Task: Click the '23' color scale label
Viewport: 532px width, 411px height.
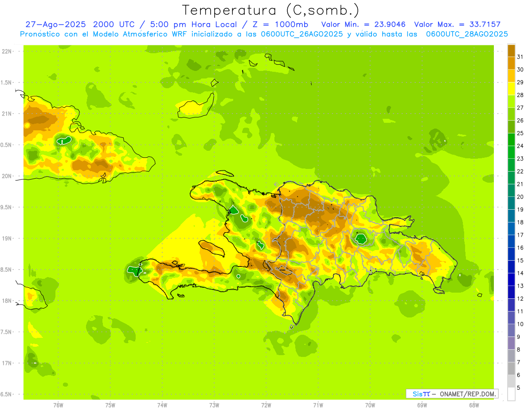Action: coord(520,159)
